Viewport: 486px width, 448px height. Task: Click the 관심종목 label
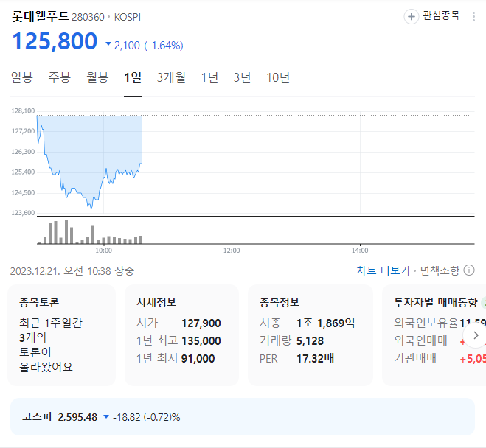tap(441, 15)
